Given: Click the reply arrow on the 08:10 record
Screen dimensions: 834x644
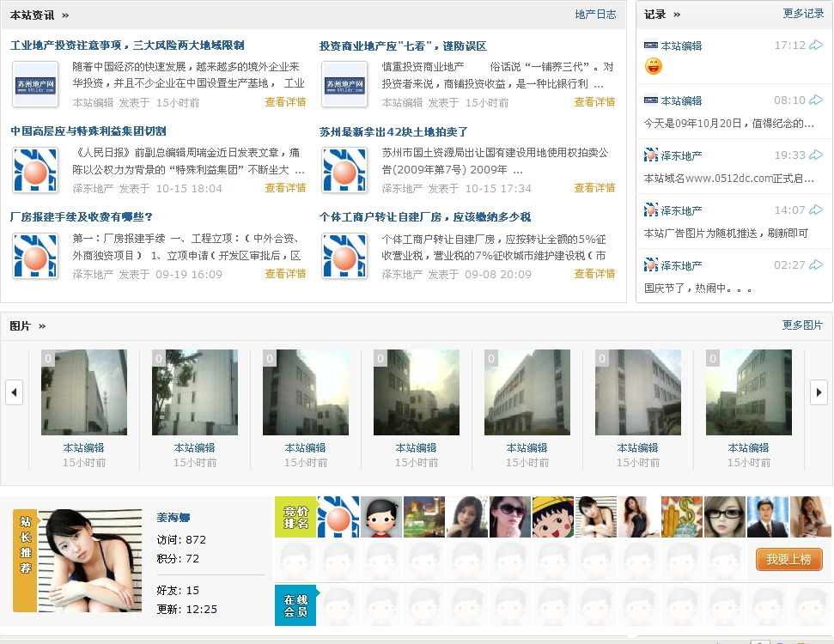Looking at the screenshot, I should coord(816,100).
